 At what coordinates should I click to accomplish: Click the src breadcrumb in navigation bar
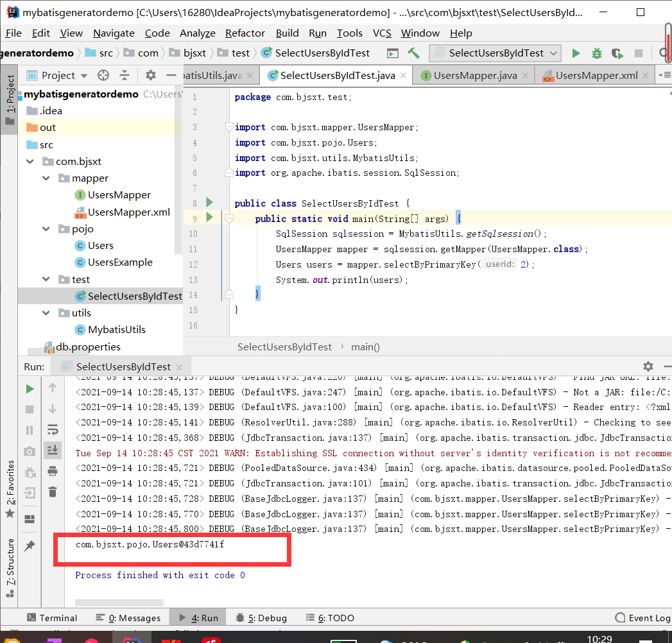[99, 53]
